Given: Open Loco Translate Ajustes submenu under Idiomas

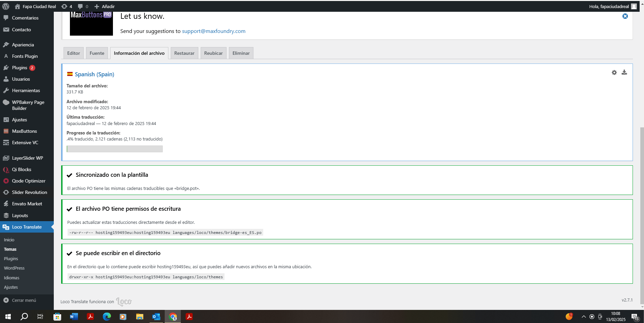Looking at the screenshot, I should click(x=11, y=287).
